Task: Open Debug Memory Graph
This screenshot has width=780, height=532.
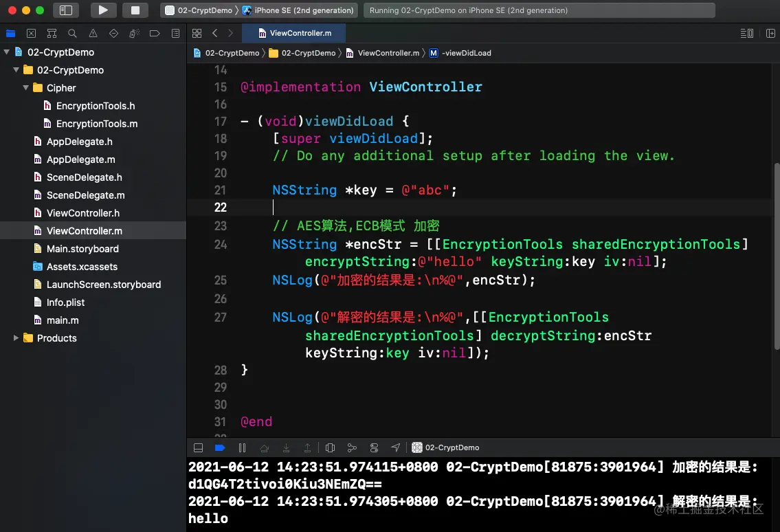Action: tap(352, 447)
